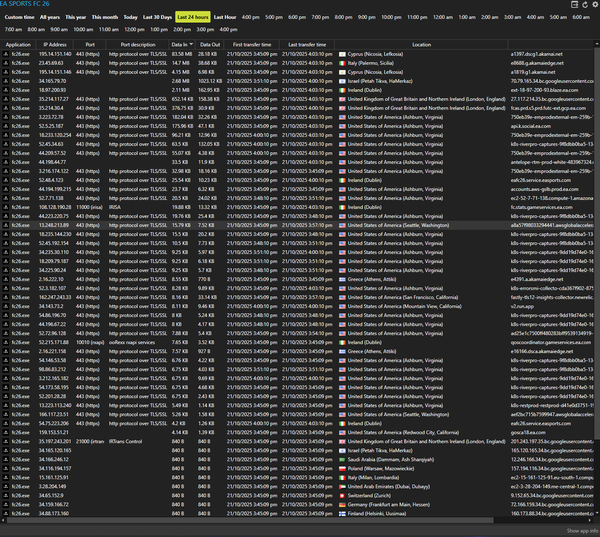Choose the Custom time filter
Image resolution: width=600 pixels, height=537 pixels.
[19, 18]
